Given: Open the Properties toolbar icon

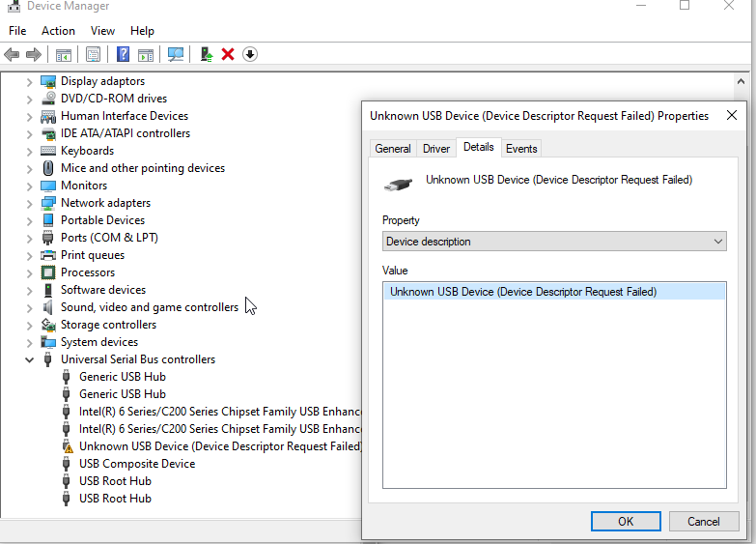Looking at the screenshot, I should 93,54.
